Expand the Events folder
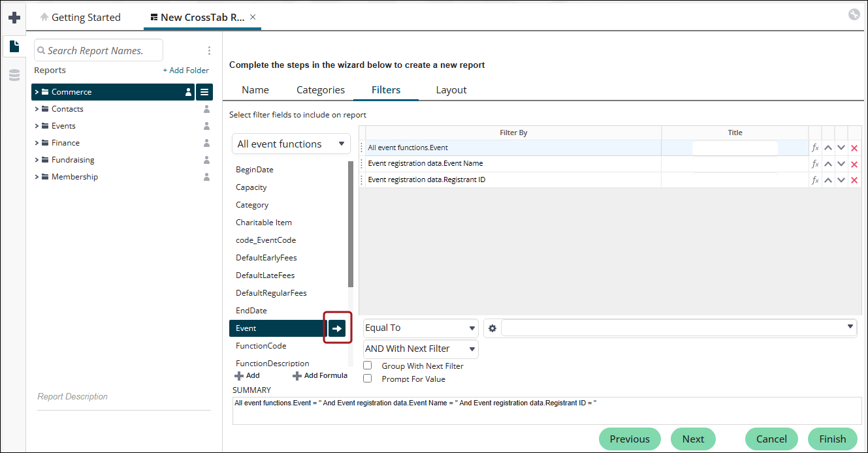Viewport: 868px width, 453px height. (37, 126)
